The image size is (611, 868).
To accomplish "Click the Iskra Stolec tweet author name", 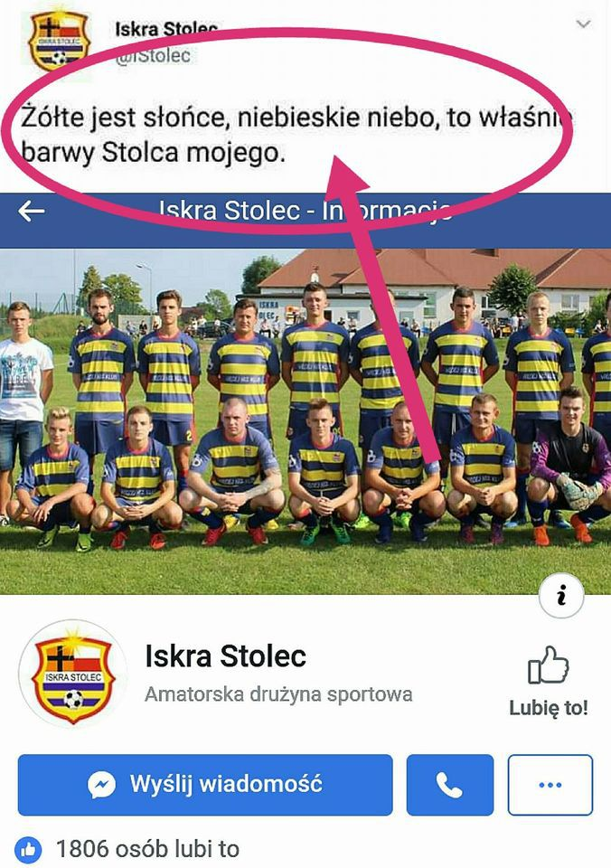I will click(x=166, y=29).
